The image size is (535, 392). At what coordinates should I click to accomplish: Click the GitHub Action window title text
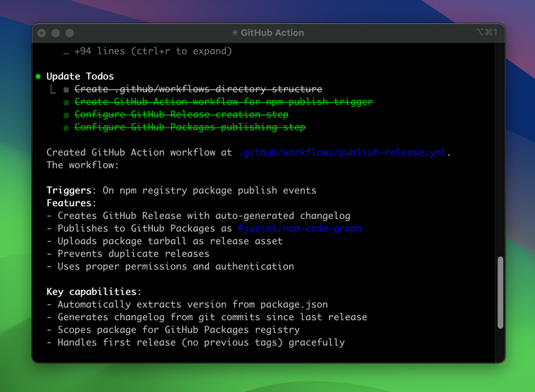coord(272,33)
